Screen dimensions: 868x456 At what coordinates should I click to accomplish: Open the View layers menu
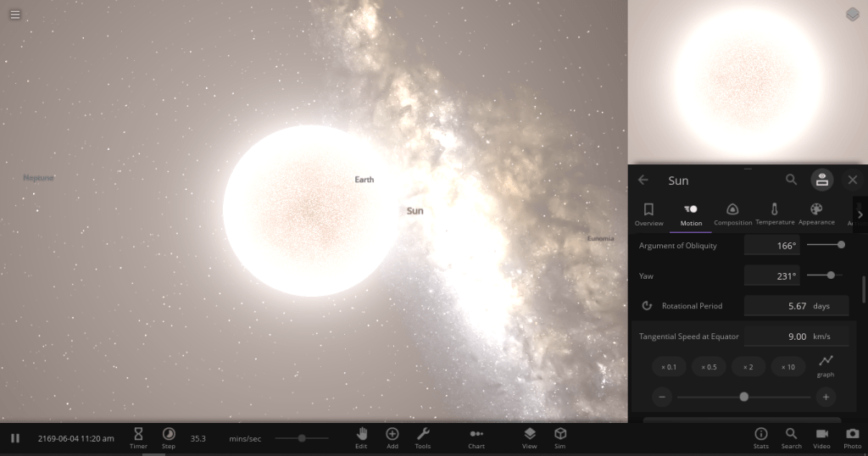pyautogui.click(x=529, y=437)
